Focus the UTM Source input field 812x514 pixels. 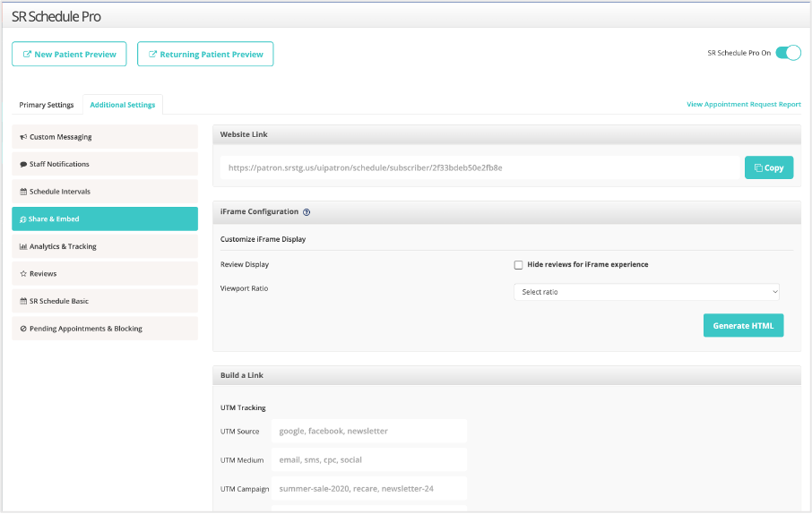click(x=368, y=432)
